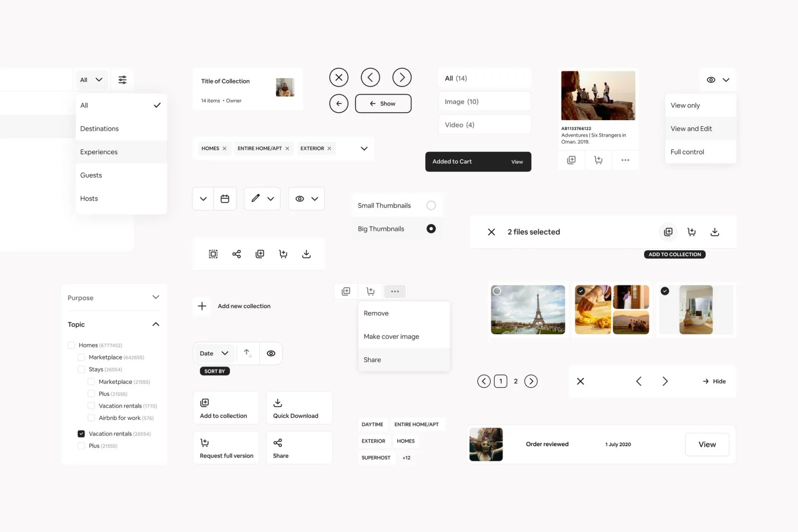Click View on Added to Cart toast
The height and width of the screenshot is (532, 798).
click(517, 162)
